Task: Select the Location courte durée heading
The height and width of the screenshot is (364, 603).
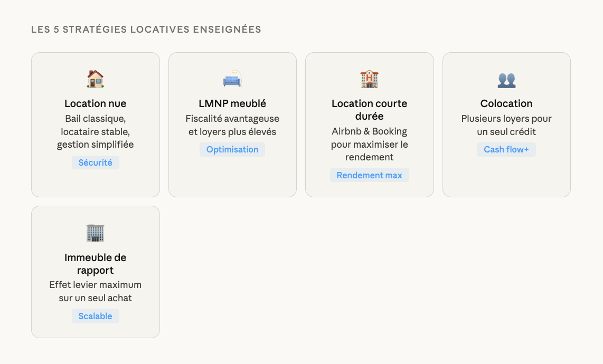Action: point(370,110)
